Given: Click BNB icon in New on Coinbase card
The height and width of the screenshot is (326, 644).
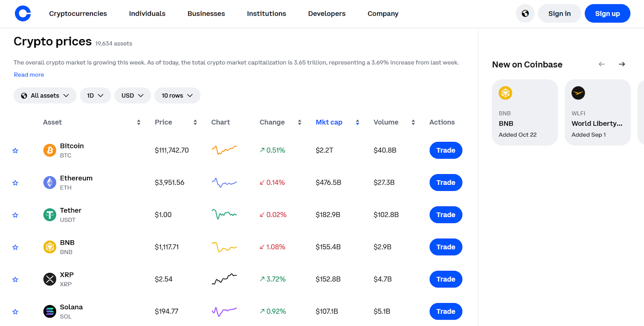Looking at the screenshot, I should tap(506, 93).
